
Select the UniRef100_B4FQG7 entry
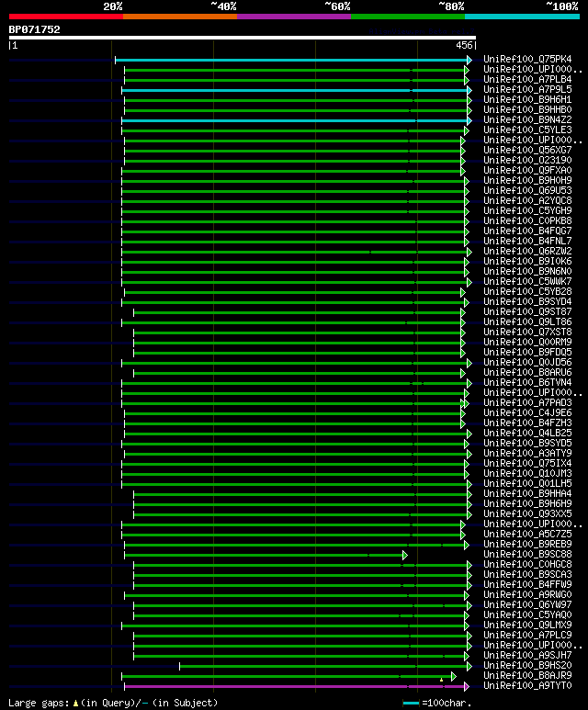pyautogui.click(x=527, y=231)
